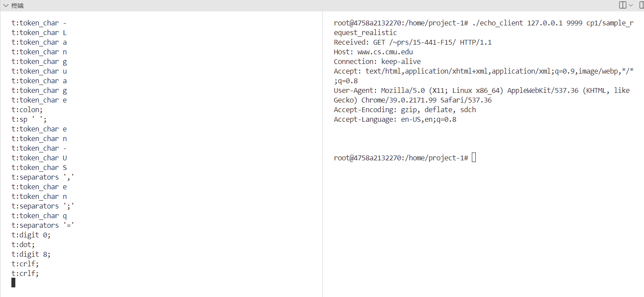
Task: Open the split terminal dropdown arrow
Action: (x=631, y=5)
